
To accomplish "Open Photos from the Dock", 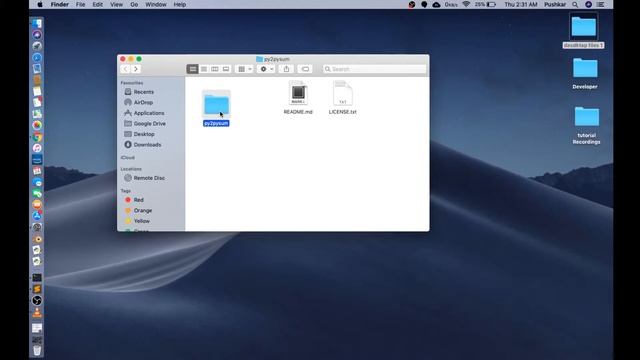I will point(37,125).
